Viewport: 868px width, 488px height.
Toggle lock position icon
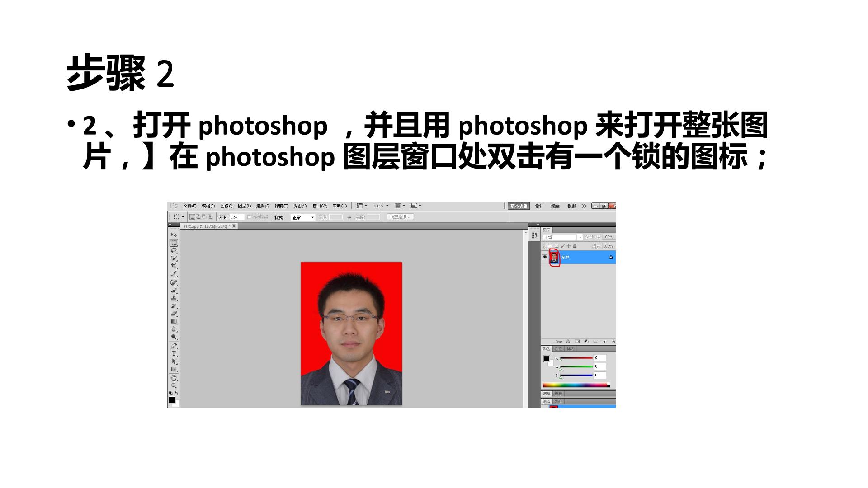(x=569, y=246)
